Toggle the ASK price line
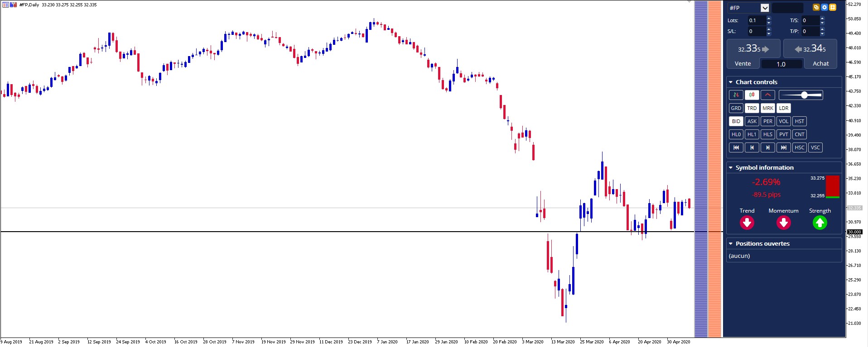 (x=752, y=121)
